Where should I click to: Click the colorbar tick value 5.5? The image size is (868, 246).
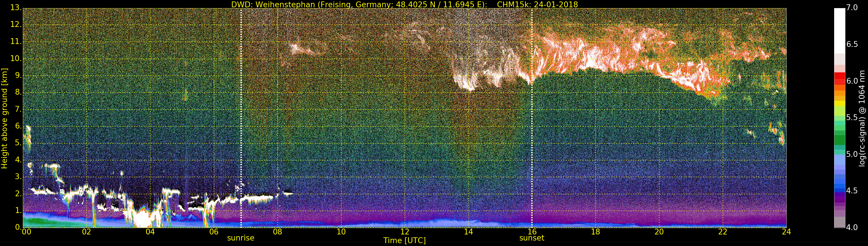pyautogui.click(x=852, y=117)
